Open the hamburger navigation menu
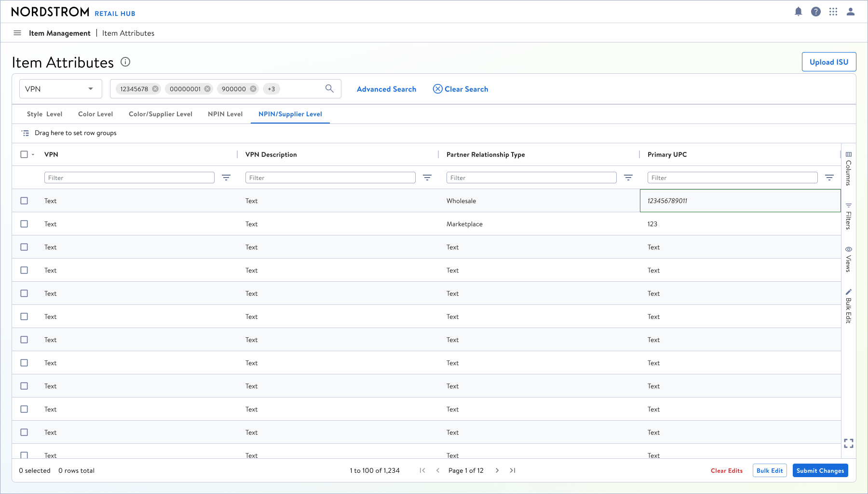The width and height of the screenshot is (868, 494). [x=17, y=33]
